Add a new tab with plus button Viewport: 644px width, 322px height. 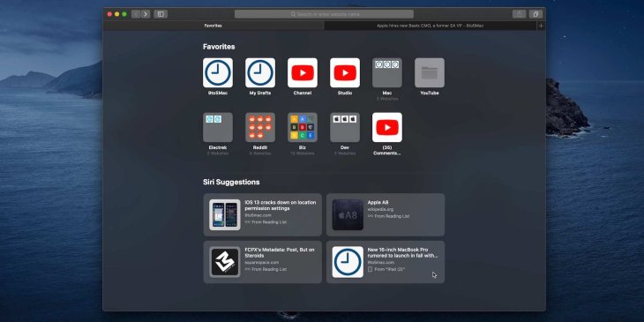pos(541,26)
